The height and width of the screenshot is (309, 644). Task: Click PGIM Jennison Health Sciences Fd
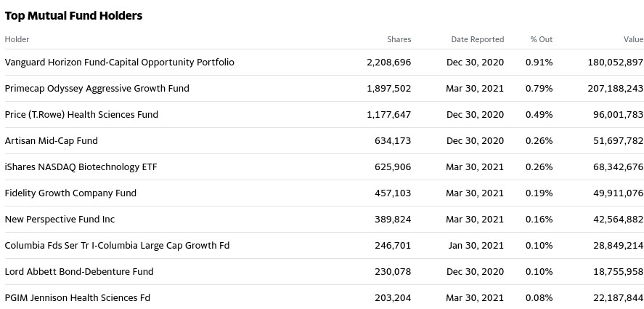(77, 298)
